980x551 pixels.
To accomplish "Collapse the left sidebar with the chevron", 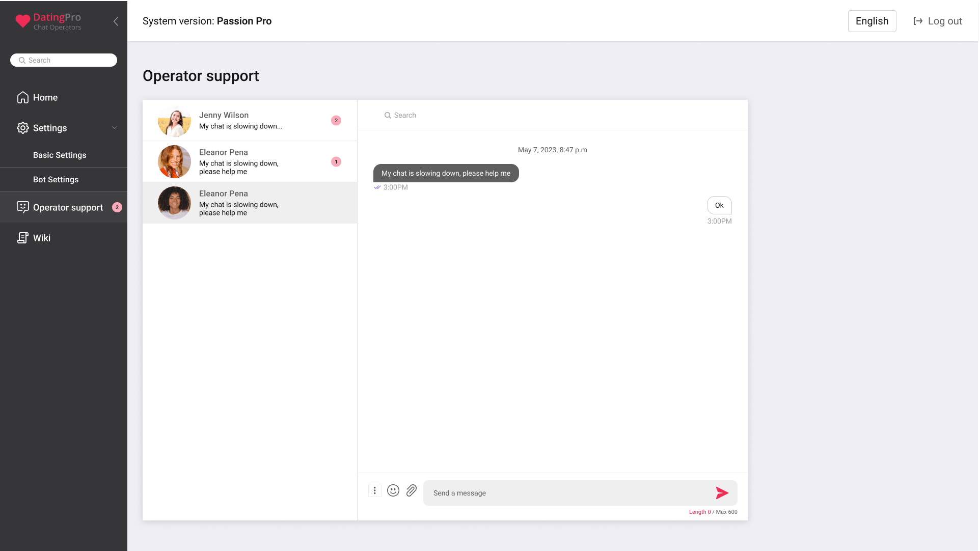I will 115,21.
